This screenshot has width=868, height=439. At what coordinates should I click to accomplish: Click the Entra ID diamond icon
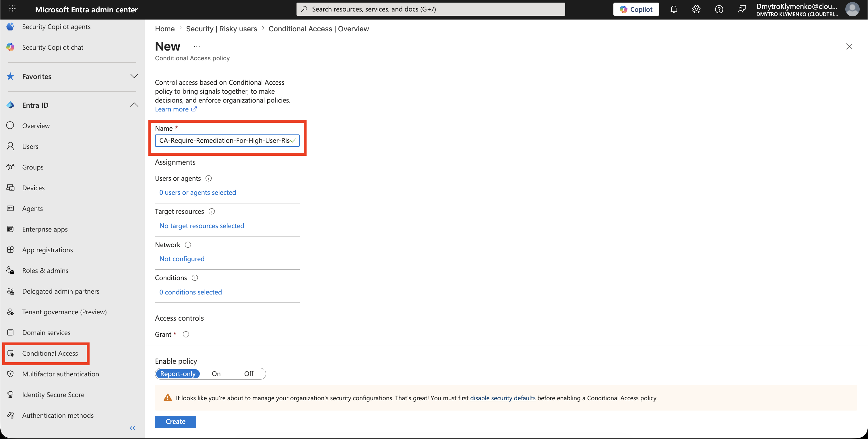click(x=10, y=105)
